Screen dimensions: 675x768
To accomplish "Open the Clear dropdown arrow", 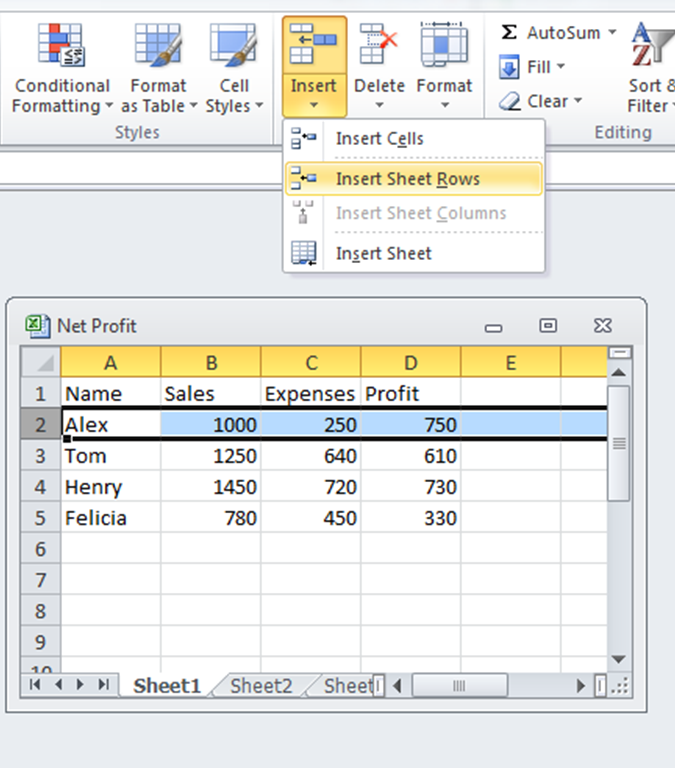I will click(x=578, y=100).
